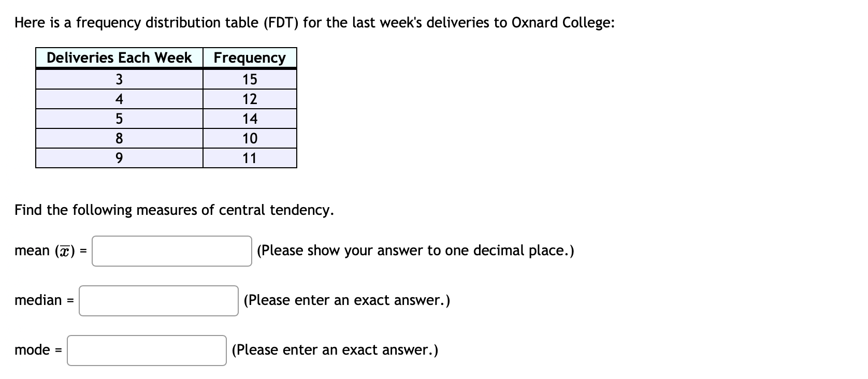Select the Frequency column header
The image size is (868, 379).
(249, 58)
